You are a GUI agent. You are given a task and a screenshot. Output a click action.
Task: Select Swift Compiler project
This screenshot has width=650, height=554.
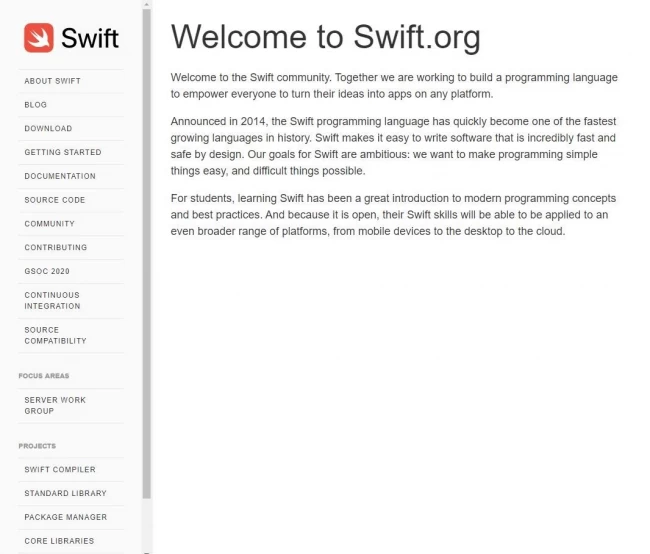click(60, 469)
